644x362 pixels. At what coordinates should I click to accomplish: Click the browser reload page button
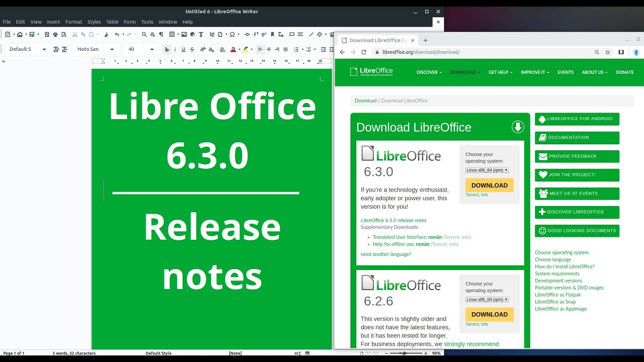pyautogui.click(x=364, y=52)
